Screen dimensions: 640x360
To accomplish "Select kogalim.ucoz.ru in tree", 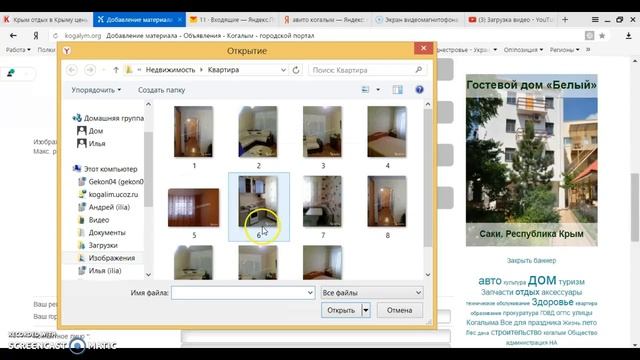I will point(108,194).
